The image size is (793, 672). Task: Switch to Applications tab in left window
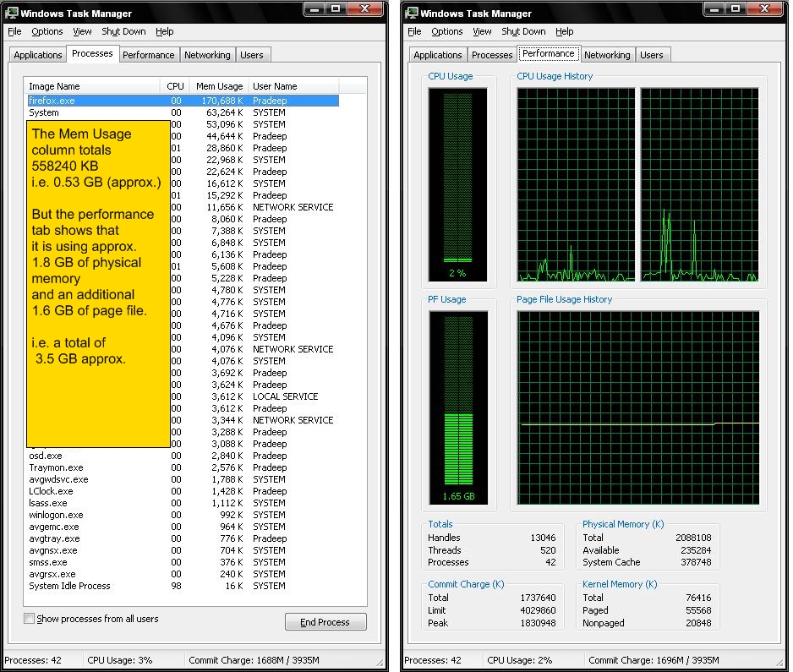pyautogui.click(x=38, y=55)
